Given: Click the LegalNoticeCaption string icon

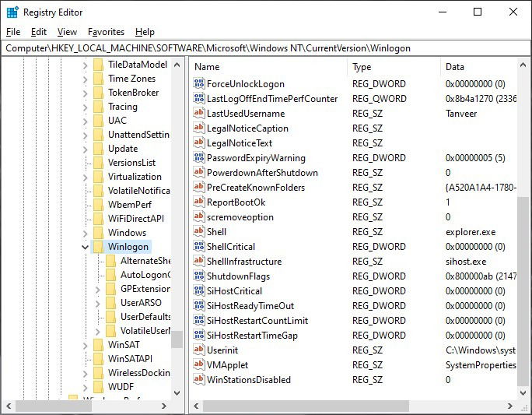Looking at the screenshot, I should click(199, 128).
